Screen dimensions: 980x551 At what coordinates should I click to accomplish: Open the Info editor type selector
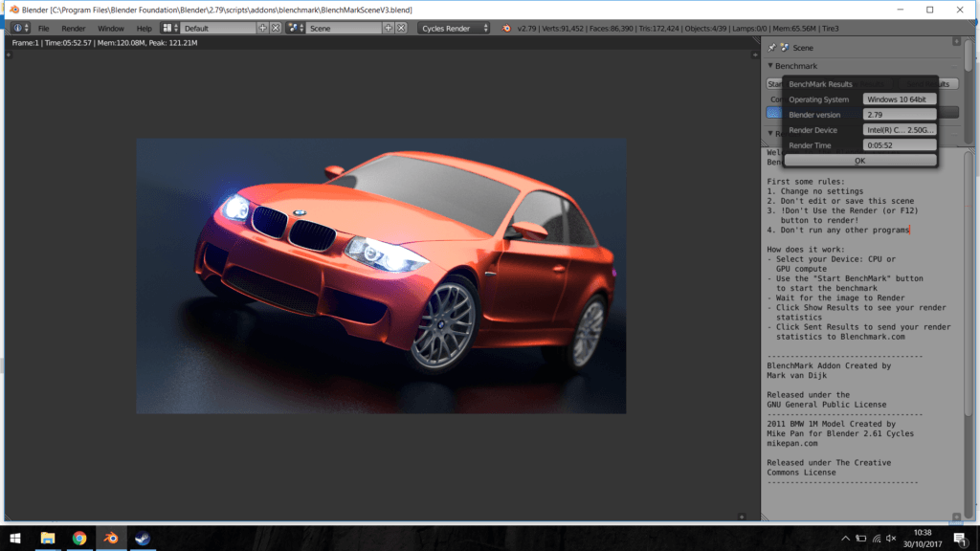pyautogui.click(x=20, y=28)
